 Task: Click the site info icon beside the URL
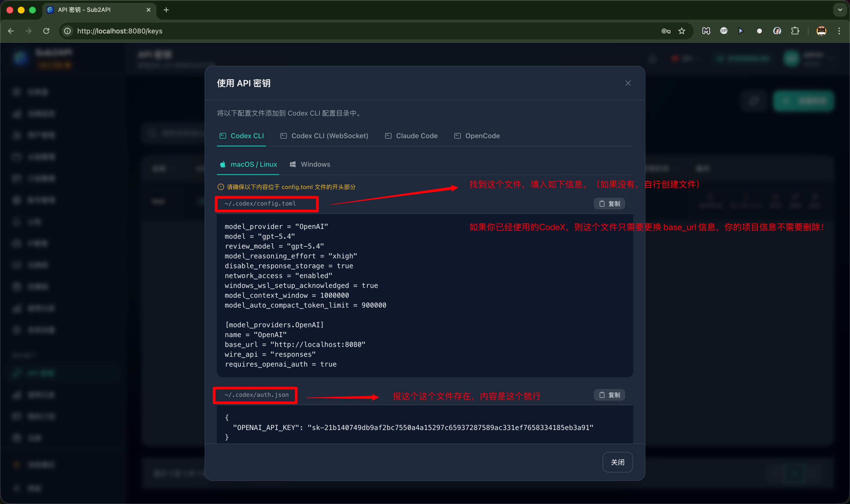tap(68, 31)
